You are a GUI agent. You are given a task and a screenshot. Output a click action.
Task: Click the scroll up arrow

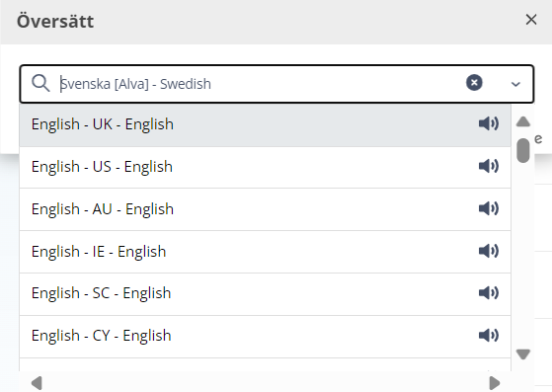[523, 121]
